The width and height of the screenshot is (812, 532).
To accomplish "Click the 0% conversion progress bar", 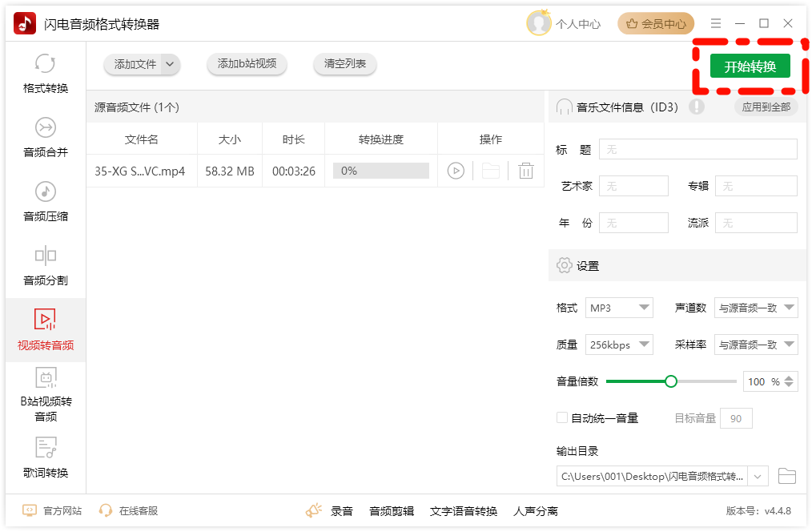I will (381, 171).
